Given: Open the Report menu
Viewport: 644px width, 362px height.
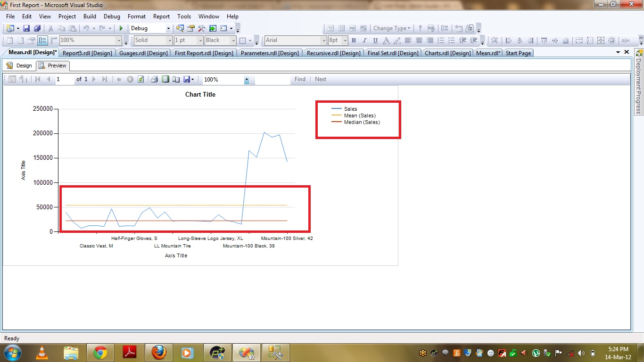Looking at the screenshot, I should 161,16.
